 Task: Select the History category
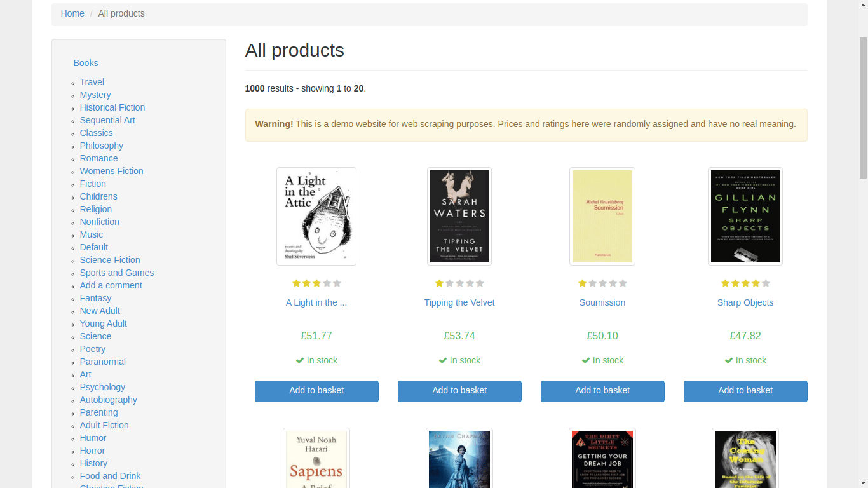94,463
